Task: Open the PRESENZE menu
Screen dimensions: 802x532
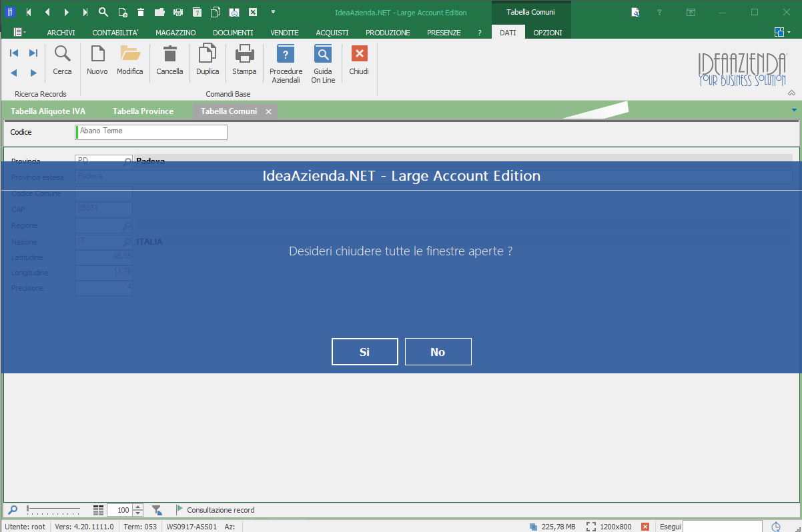Action: pyautogui.click(x=444, y=33)
